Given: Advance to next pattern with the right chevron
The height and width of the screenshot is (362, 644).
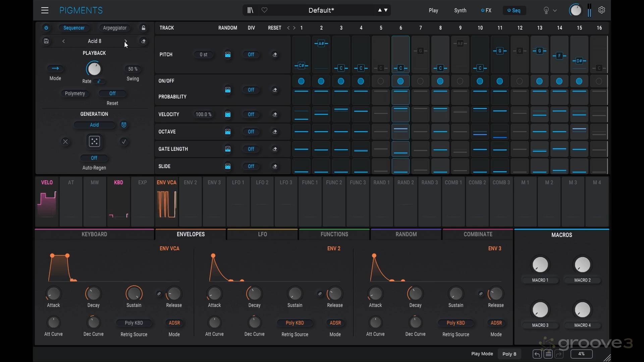Looking at the screenshot, I should [x=126, y=41].
